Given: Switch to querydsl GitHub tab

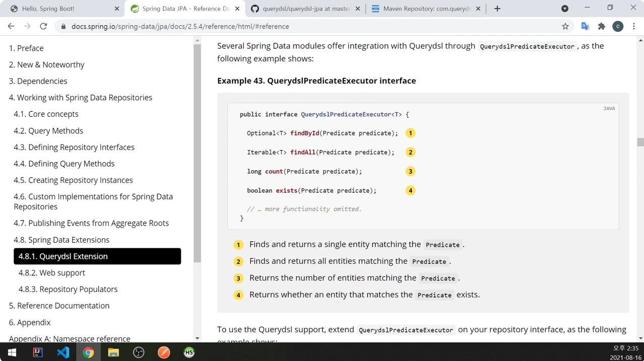Looking at the screenshot, I should coord(306,9).
